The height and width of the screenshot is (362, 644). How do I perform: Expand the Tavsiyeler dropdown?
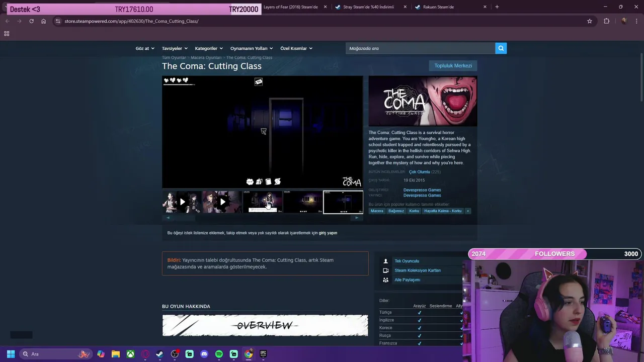pyautogui.click(x=175, y=48)
